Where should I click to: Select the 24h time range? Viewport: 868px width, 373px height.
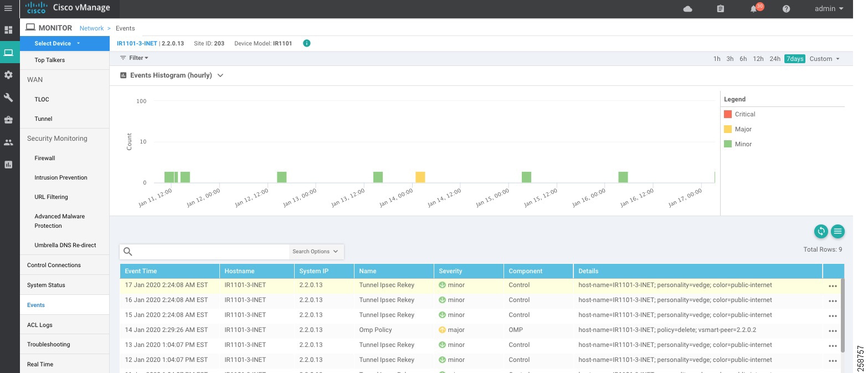coord(775,59)
